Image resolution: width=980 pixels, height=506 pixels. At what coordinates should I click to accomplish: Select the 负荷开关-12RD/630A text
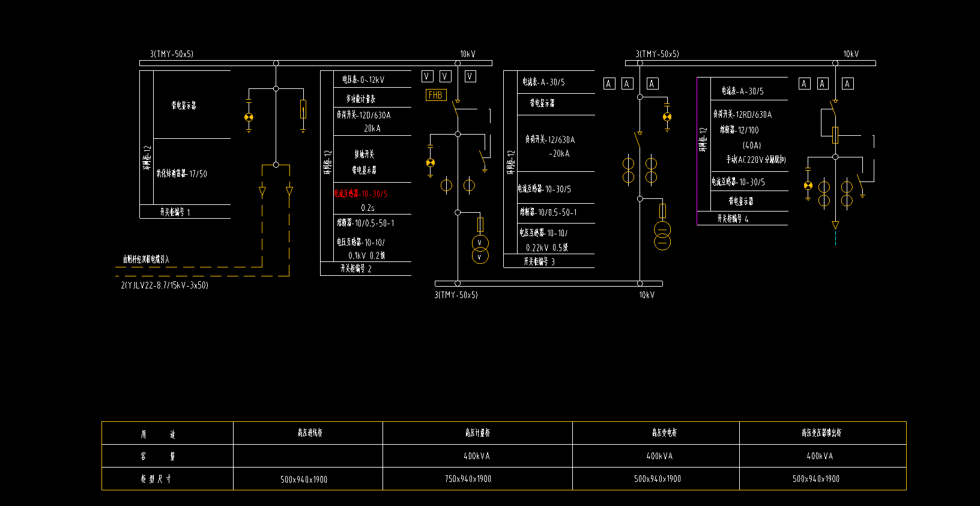pyautogui.click(x=743, y=114)
